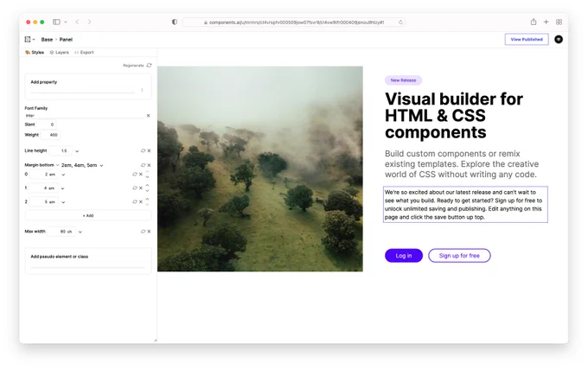Click the + Add margin value button
The width and height of the screenshot is (588, 369).
point(88,216)
